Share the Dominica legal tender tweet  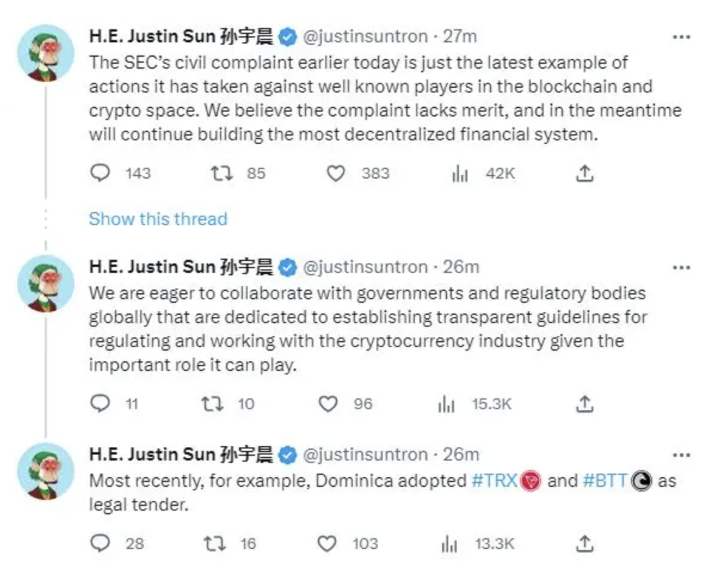click(584, 543)
